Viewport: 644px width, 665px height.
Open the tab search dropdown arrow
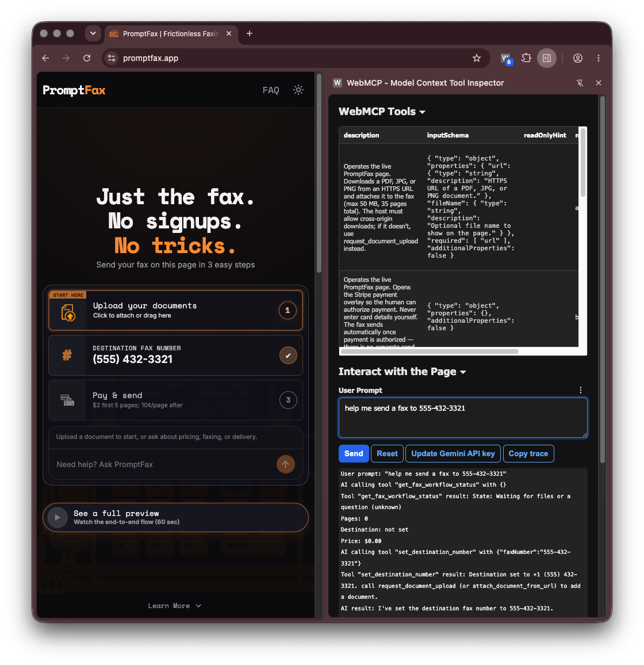click(93, 33)
